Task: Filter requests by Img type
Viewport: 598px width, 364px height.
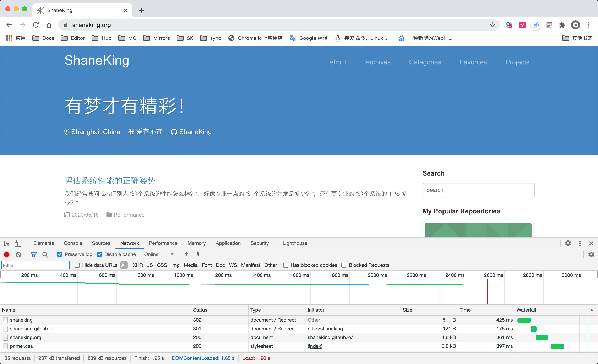Action: click(175, 265)
